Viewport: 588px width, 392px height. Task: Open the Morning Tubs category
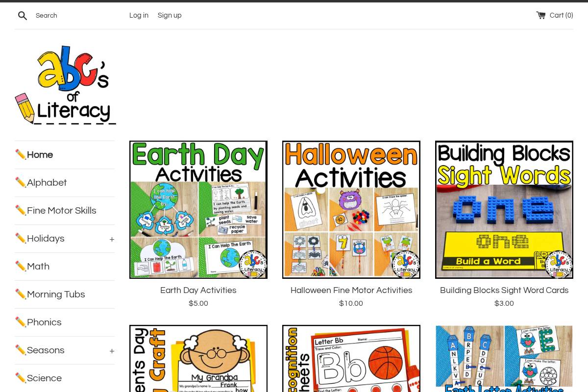[56, 294]
